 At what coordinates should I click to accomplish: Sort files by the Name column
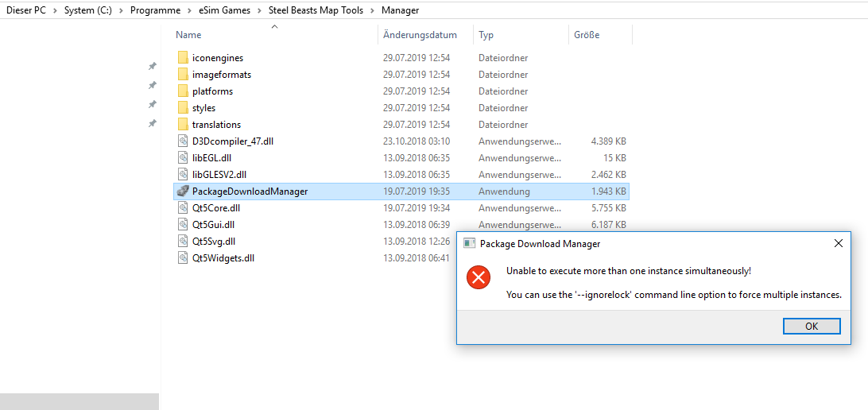189,35
